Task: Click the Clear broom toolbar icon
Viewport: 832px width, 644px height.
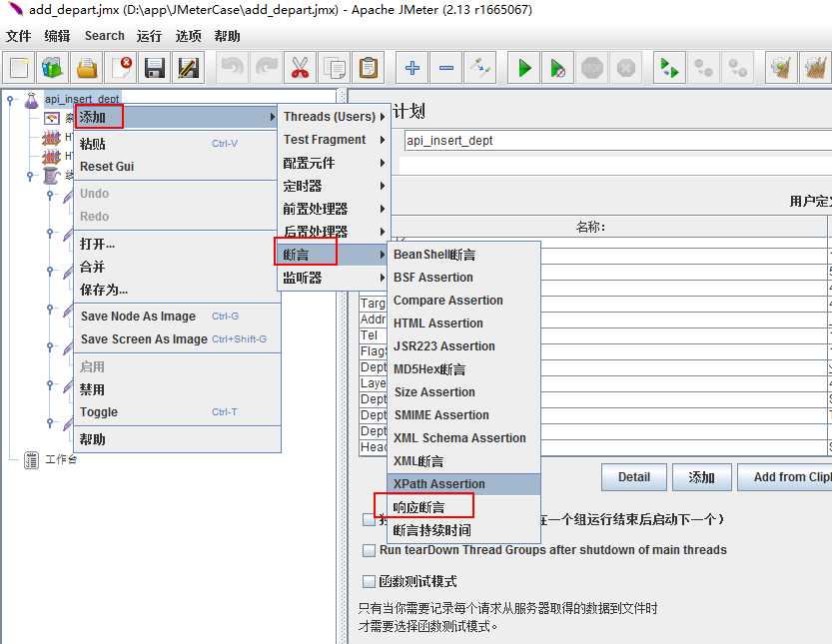Action: (x=782, y=68)
